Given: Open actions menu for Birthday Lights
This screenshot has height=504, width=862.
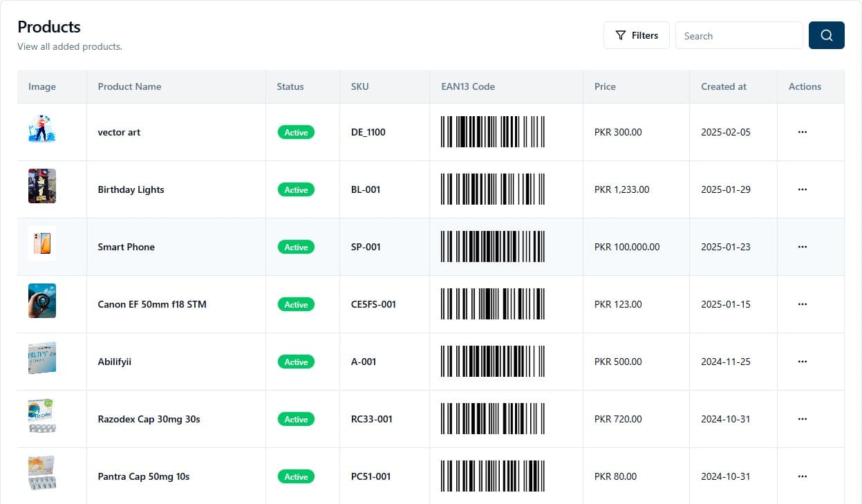Looking at the screenshot, I should tap(802, 189).
